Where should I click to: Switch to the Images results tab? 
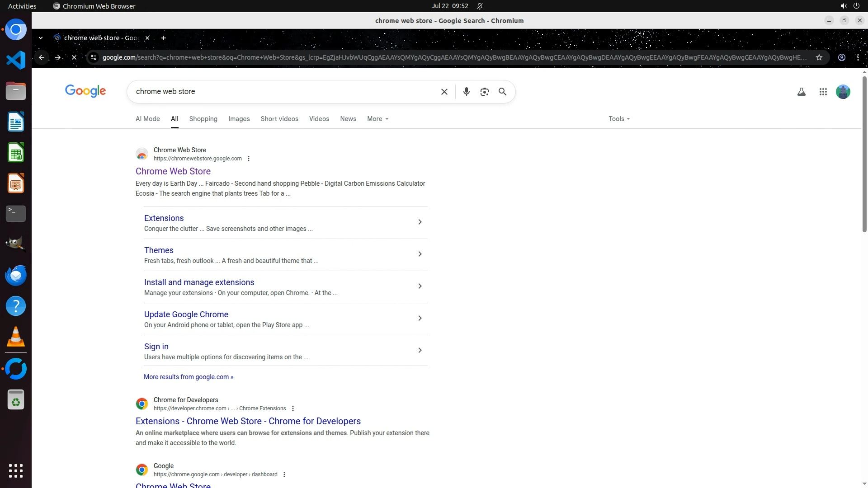point(239,119)
